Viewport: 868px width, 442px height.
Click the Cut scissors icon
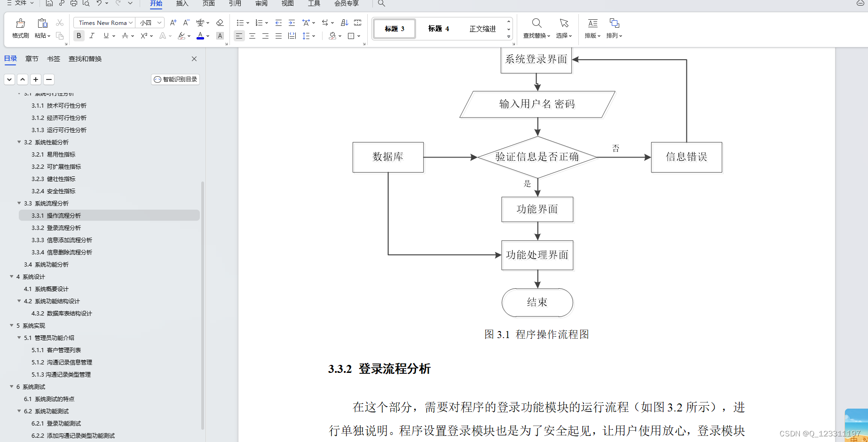[x=60, y=23]
